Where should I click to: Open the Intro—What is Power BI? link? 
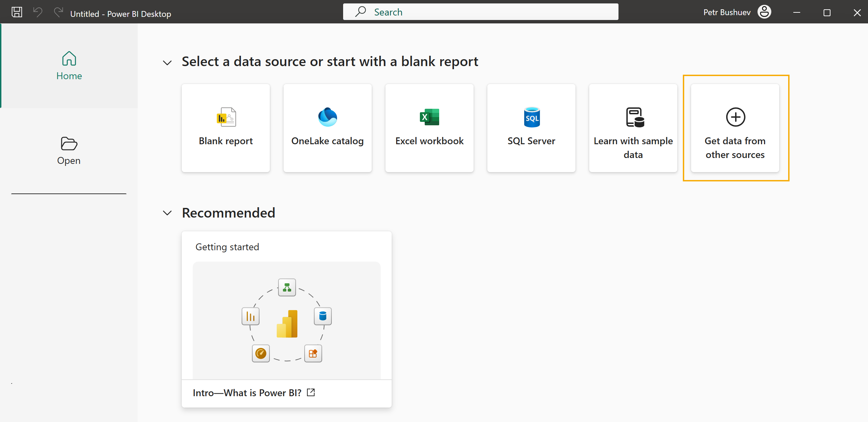[x=247, y=393]
